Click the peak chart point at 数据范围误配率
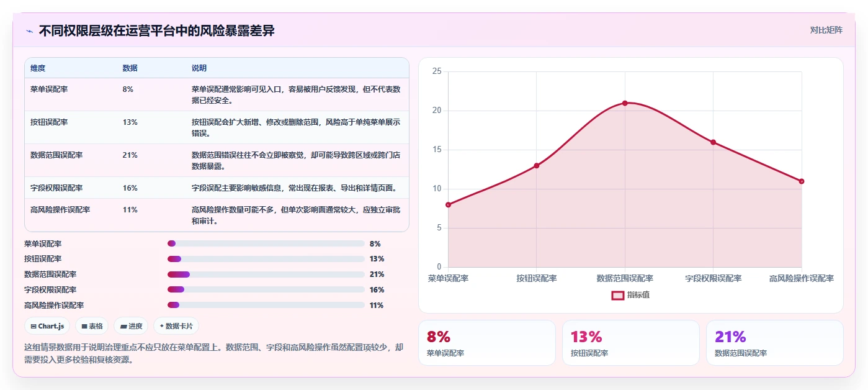 [625, 103]
